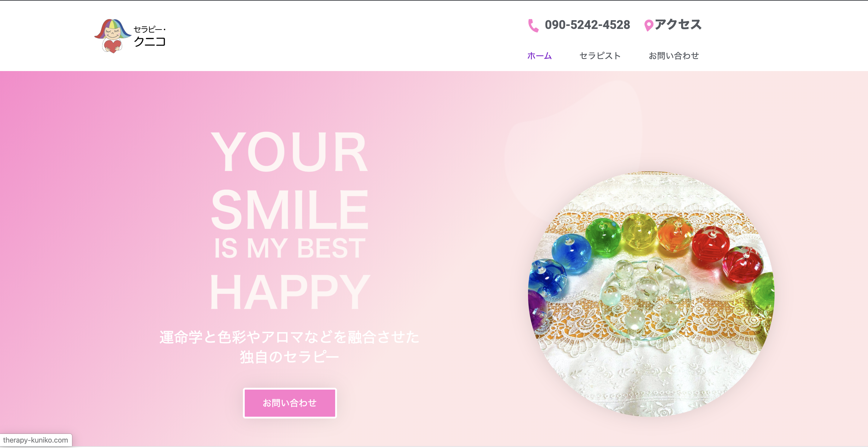Open お問い合わせ in the top navigation
The height and width of the screenshot is (448, 868).
pos(674,55)
